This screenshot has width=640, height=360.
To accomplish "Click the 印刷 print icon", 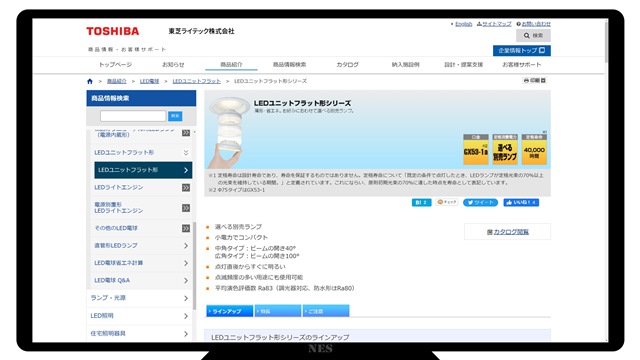I will tap(535, 80).
